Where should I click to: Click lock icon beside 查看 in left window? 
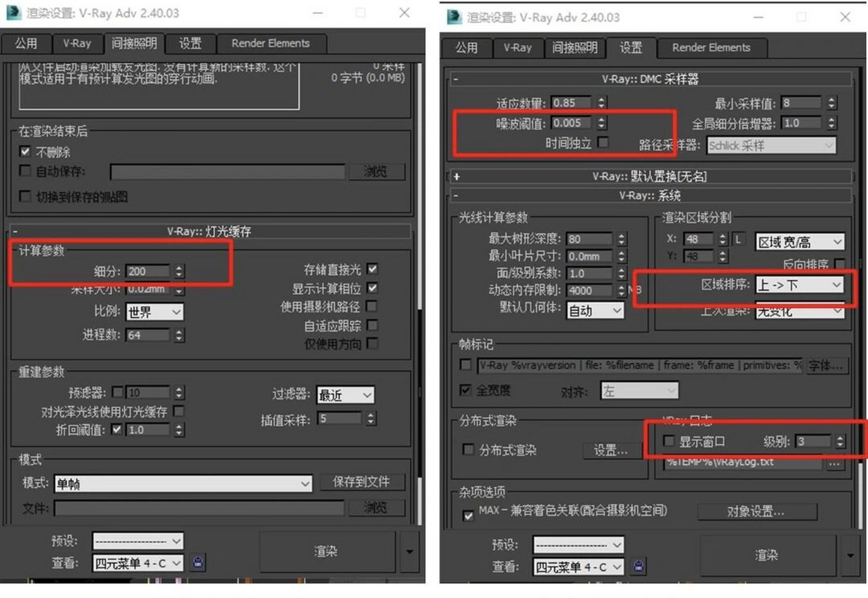coord(198,562)
